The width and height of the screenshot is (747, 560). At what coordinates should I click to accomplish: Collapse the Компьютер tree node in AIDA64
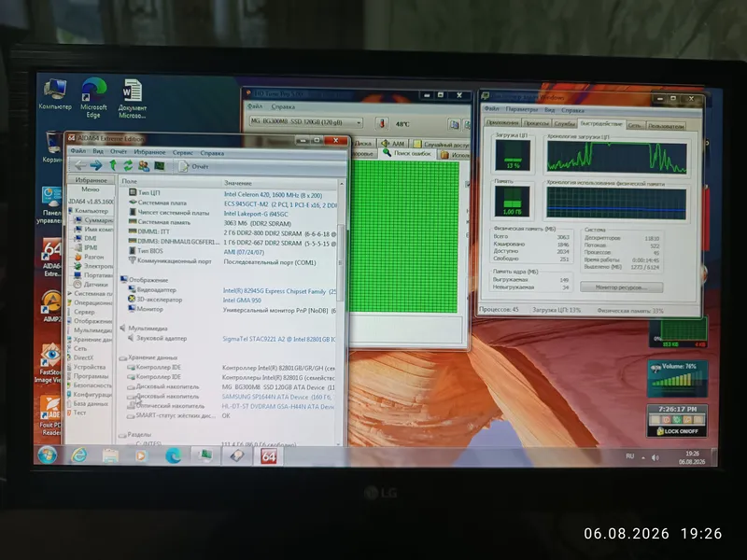tap(71, 211)
